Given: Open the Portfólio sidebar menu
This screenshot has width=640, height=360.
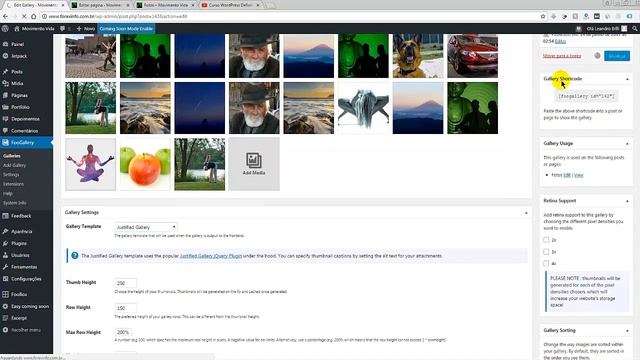Looking at the screenshot, I should (x=20, y=107).
